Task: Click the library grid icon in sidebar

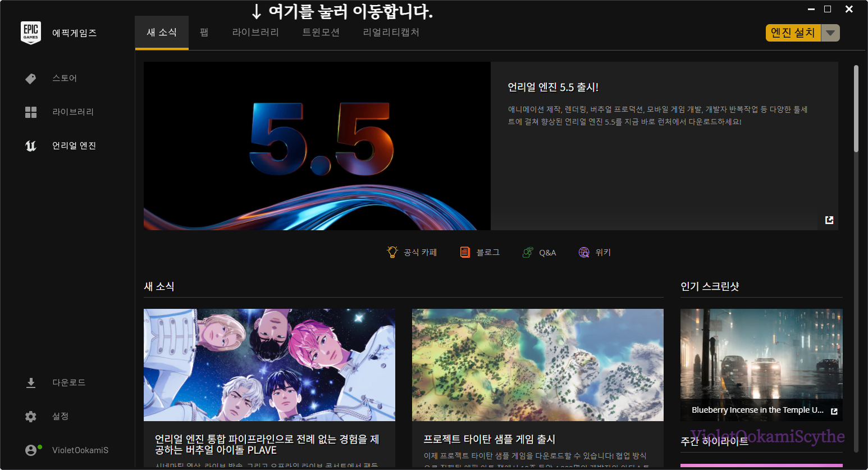Action: pyautogui.click(x=31, y=112)
